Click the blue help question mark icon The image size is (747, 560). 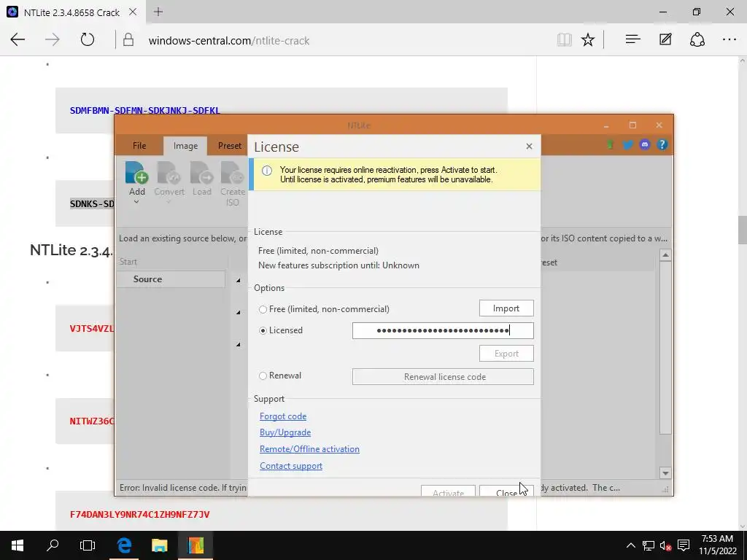662,144
